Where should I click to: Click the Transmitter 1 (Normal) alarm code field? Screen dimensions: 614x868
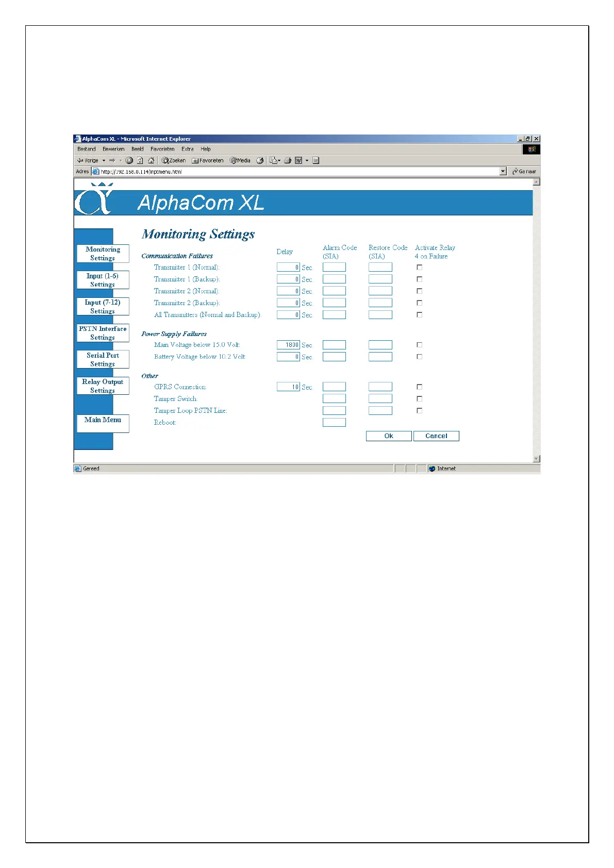pyautogui.click(x=334, y=267)
